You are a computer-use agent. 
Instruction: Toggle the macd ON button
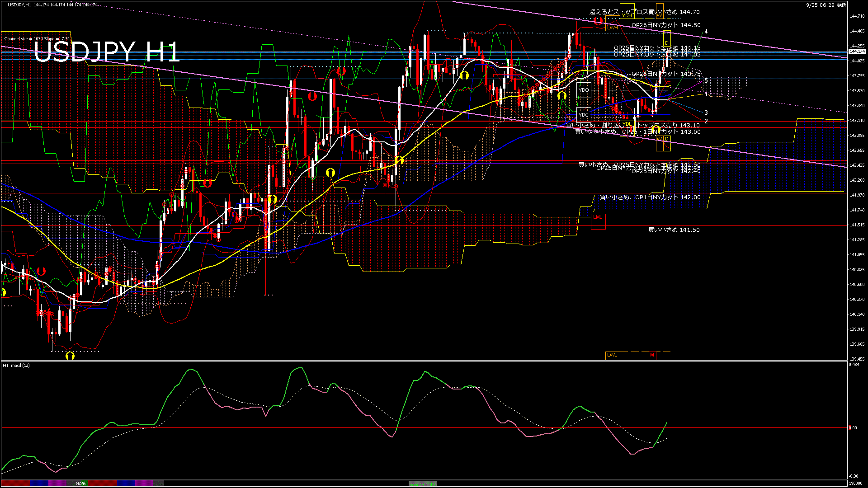pos(423,483)
